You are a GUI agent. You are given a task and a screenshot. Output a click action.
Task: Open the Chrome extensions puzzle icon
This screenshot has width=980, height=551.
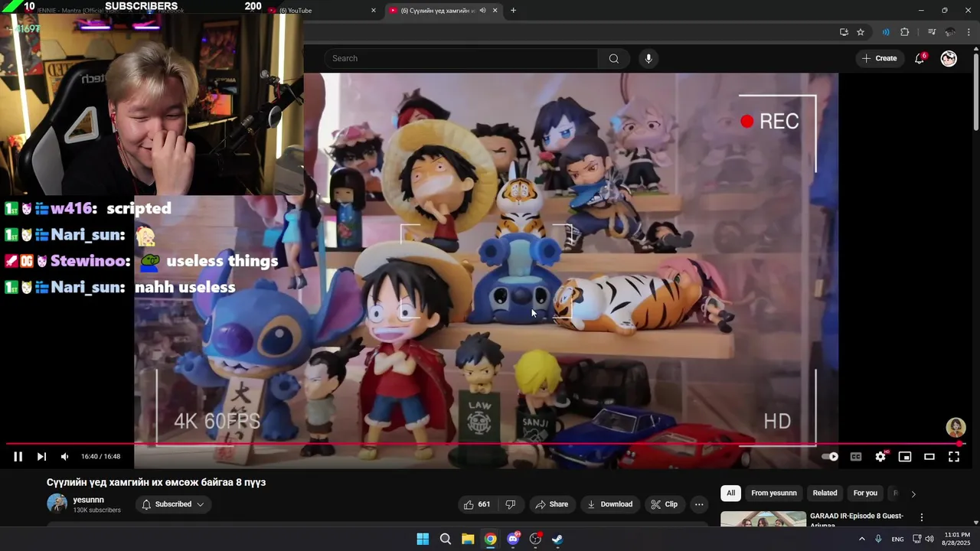coord(904,32)
